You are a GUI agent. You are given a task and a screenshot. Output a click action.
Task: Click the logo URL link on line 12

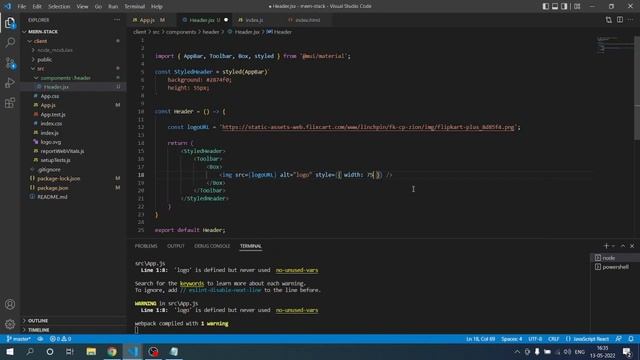click(368, 127)
